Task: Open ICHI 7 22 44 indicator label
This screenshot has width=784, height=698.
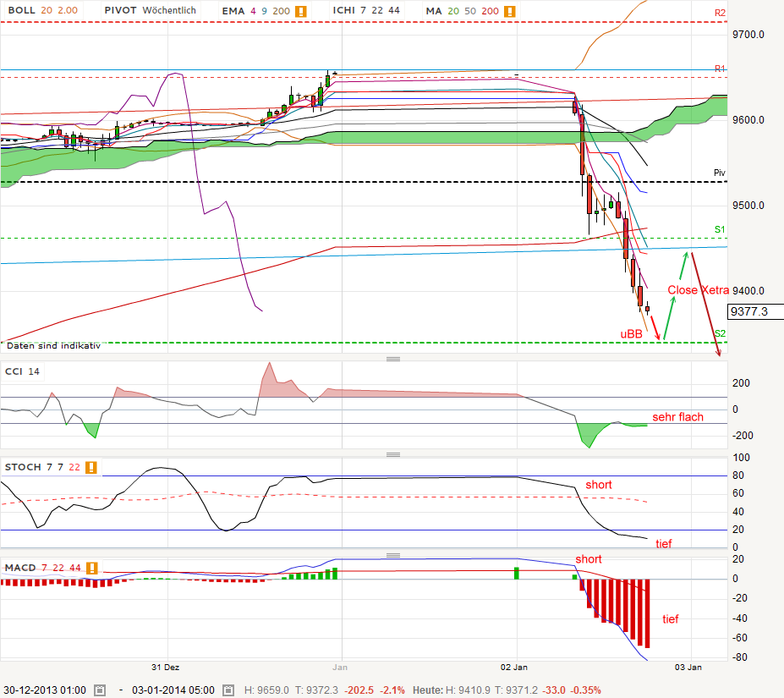Action: pos(366,10)
